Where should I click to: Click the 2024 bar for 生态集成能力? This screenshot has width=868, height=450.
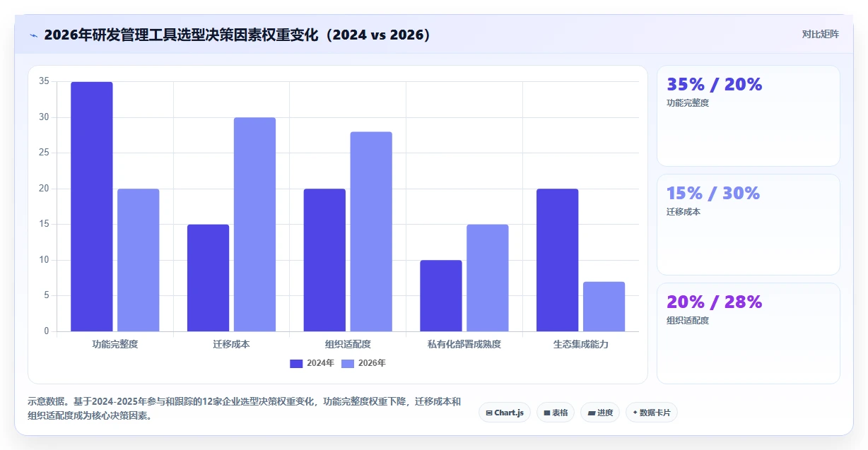click(x=558, y=260)
